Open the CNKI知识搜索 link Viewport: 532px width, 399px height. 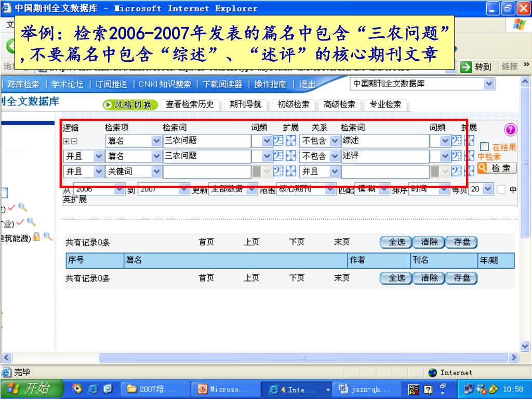(165, 84)
